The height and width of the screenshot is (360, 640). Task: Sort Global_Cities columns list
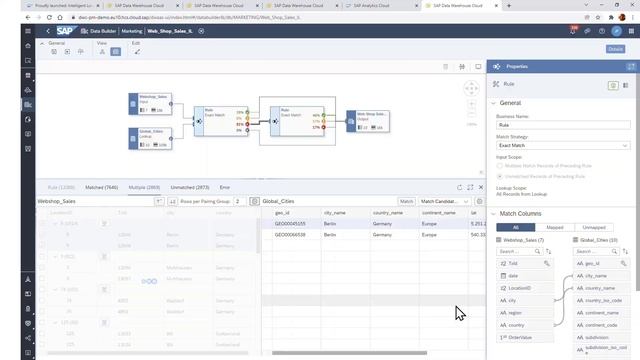tap(625, 251)
